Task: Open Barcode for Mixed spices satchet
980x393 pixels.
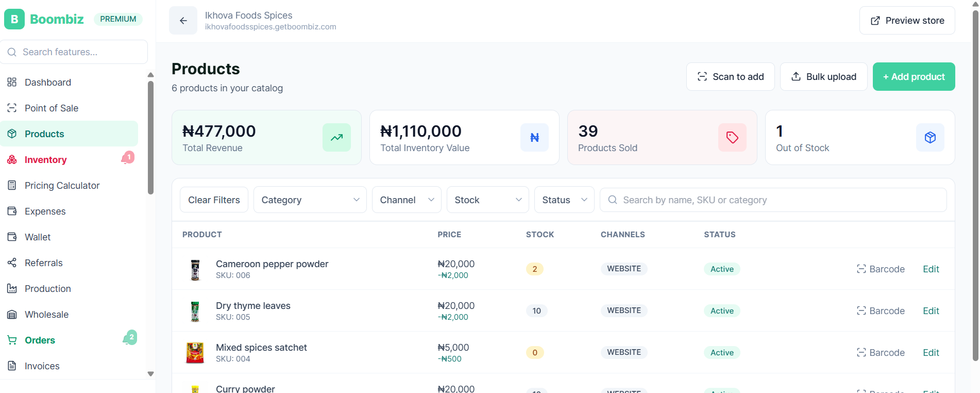Action: pyautogui.click(x=881, y=353)
